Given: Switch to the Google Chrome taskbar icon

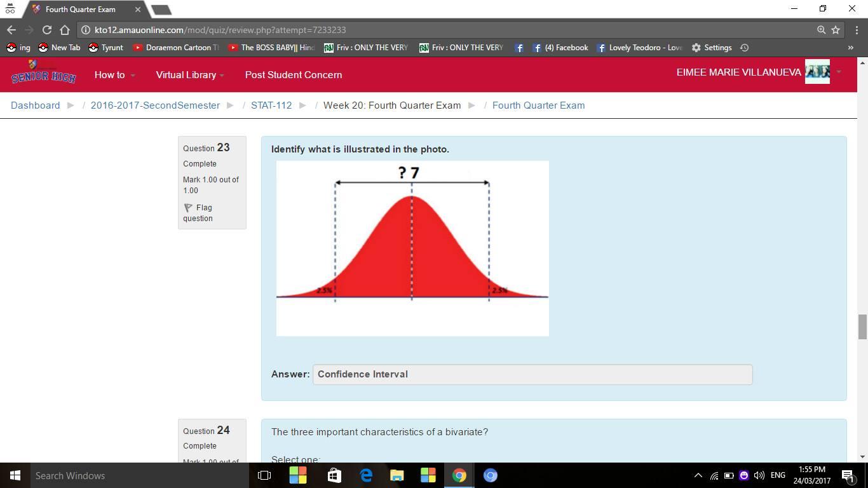Looking at the screenshot, I should point(459,475).
